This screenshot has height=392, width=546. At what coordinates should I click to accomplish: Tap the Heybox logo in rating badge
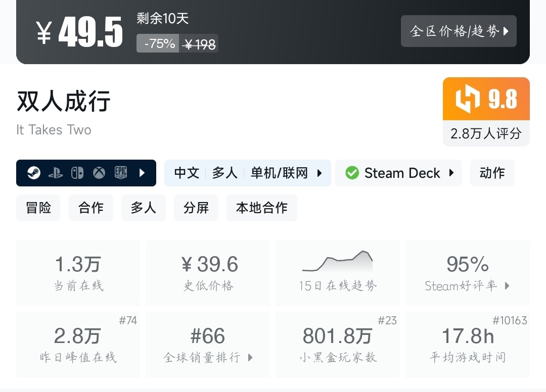pos(467,99)
